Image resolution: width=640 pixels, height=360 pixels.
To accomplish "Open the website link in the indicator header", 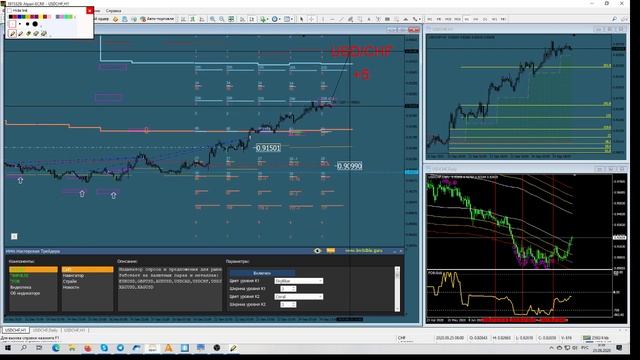I will click(364, 251).
